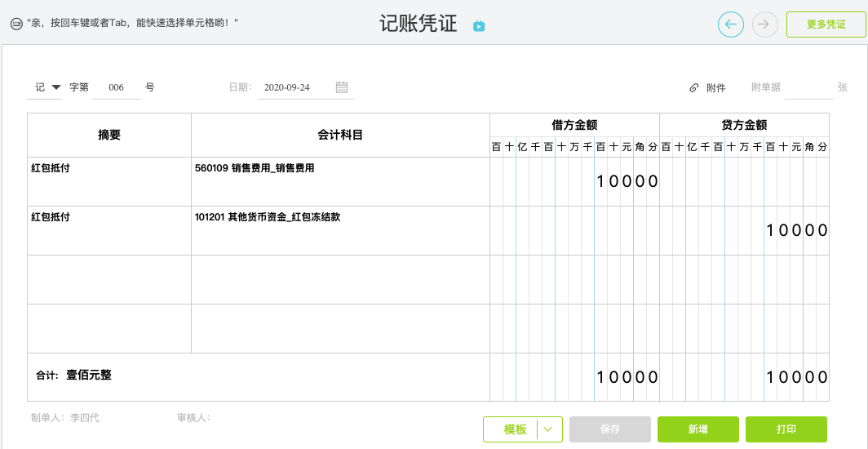Click the 摘要 column header
This screenshot has height=449, width=868.
(x=109, y=135)
